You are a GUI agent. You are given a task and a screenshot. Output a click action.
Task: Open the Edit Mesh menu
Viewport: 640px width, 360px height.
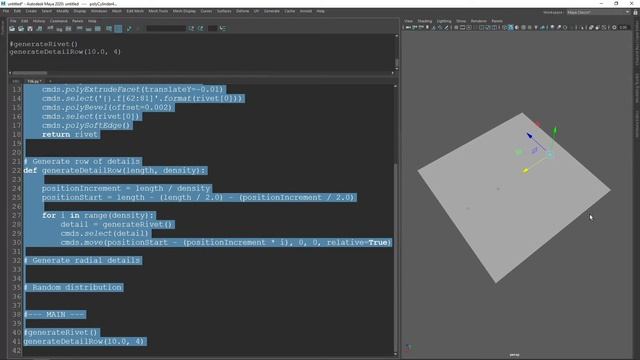click(x=135, y=11)
